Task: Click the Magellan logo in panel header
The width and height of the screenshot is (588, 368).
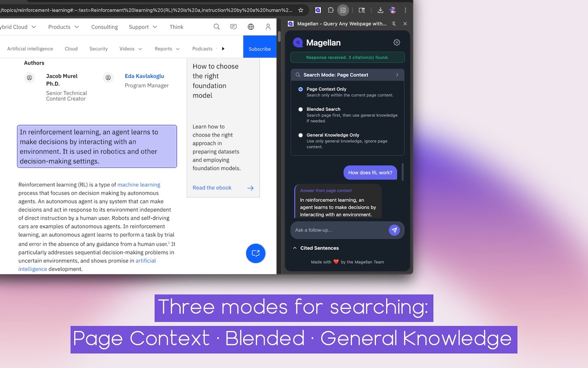Action: (x=298, y=43)
